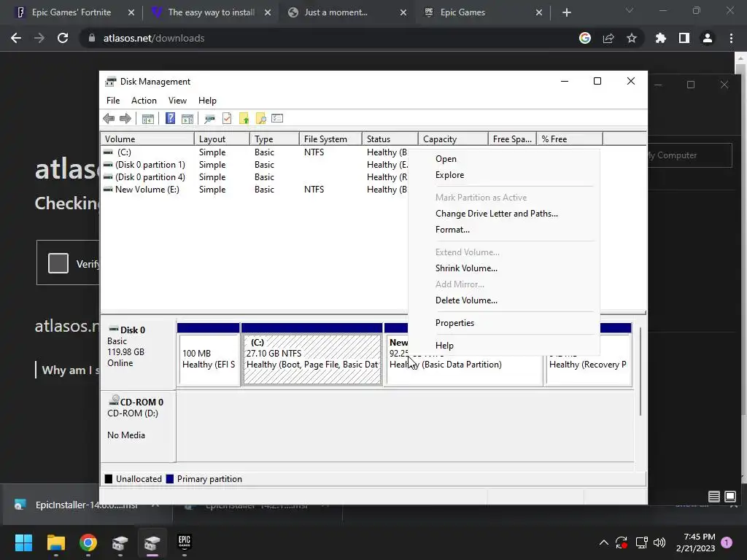Click the share page icon in Chrome
The image size is (747, 560).
pos(608,38)
